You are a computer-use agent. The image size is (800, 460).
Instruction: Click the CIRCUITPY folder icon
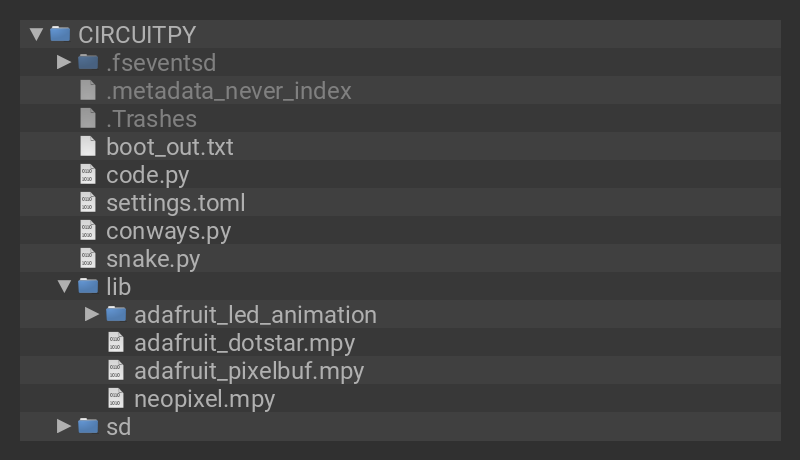[60, 34]
